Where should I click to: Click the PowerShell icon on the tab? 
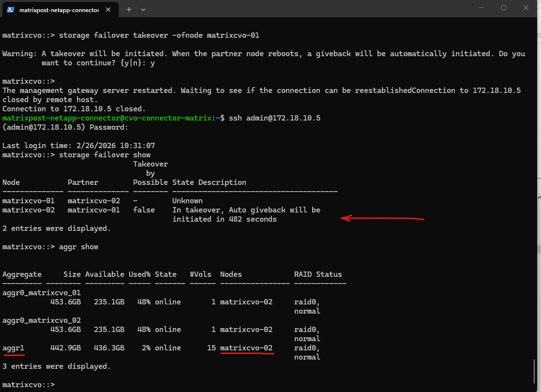[10, 10]
